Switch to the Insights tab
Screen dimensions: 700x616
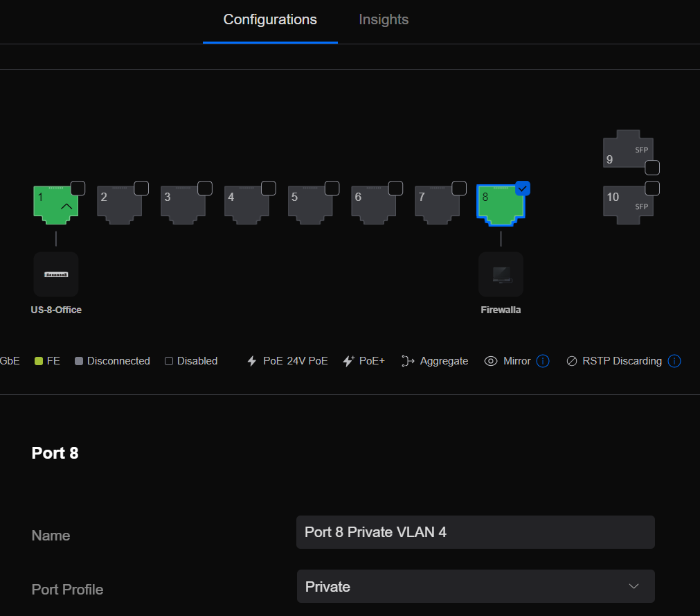click(384, 20)
